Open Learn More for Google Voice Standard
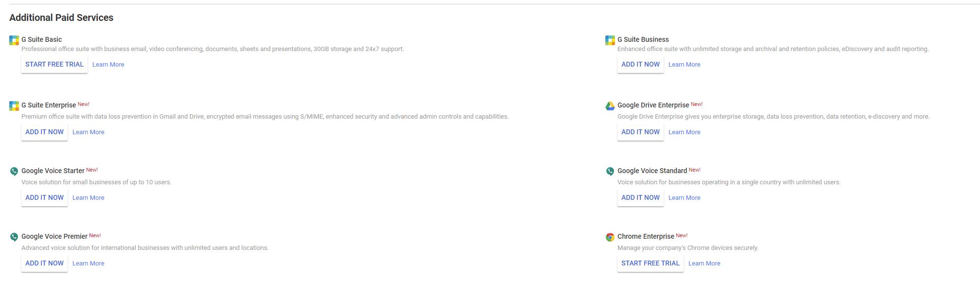 click(685, 198)
